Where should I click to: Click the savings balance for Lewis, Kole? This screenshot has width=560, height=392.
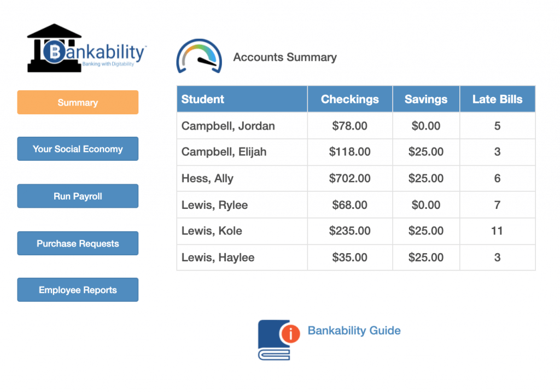425,231
